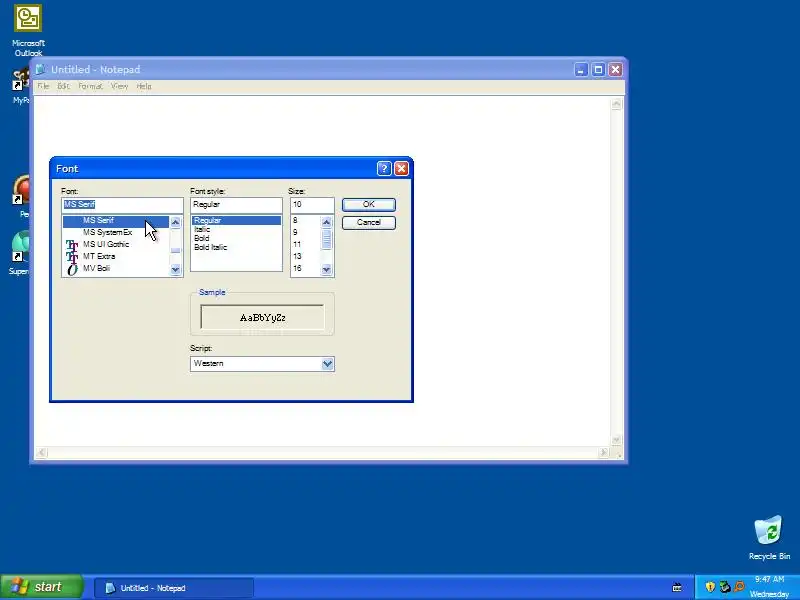The width and height of the screenshot is (800, 600).
Task: Click the Cancel button in the Font dialog
Action: click(x=368, y=222)
